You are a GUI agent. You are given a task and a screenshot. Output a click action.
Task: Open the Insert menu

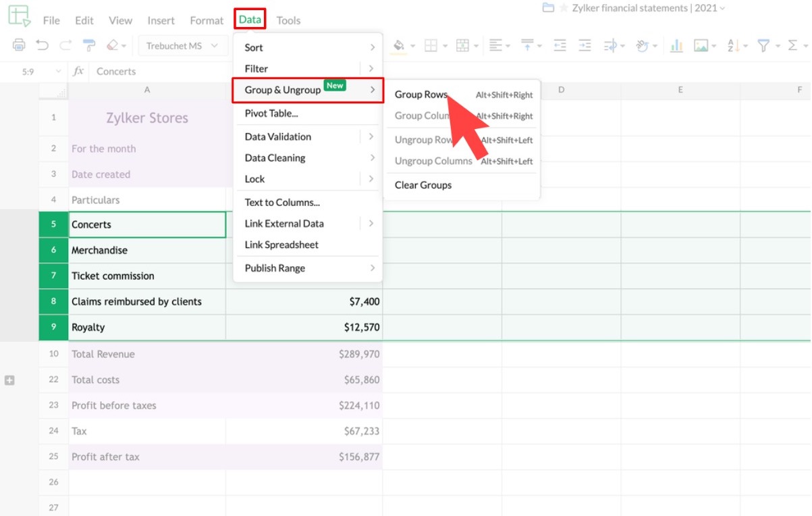pos(161,20)
